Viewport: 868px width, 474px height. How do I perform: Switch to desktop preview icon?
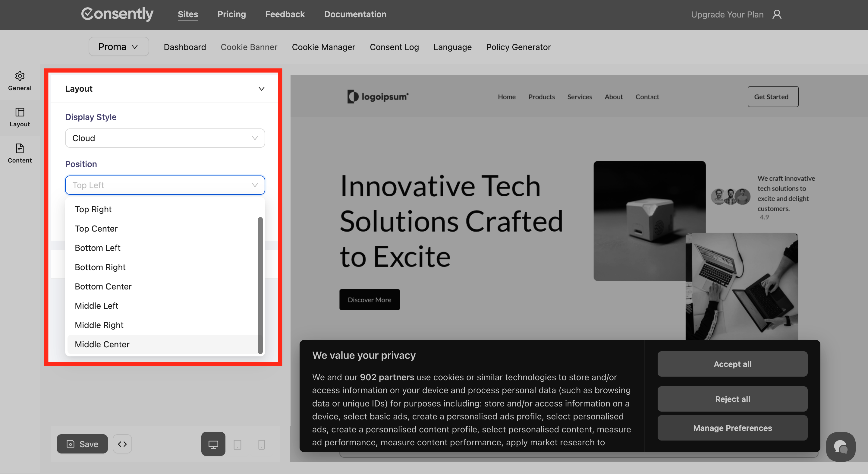point(213,444)
